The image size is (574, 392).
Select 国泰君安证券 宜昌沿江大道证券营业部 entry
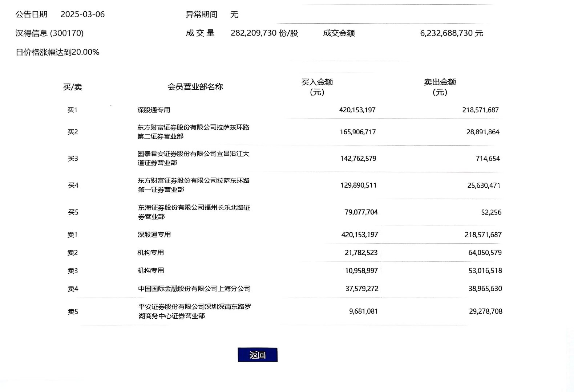click(193, 158)
